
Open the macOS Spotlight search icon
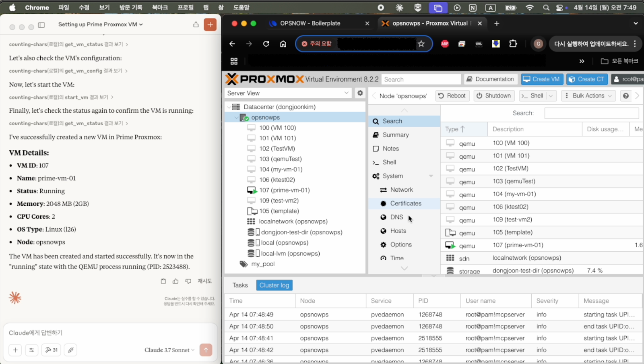(546, 8)
